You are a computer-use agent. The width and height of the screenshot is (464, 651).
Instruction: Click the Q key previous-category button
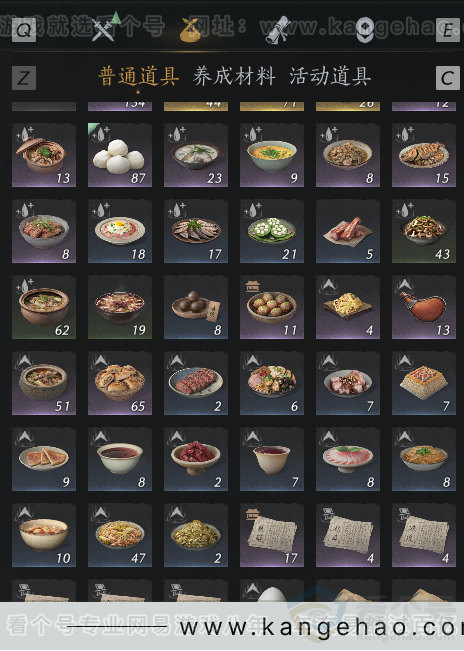tap(24, 30)
